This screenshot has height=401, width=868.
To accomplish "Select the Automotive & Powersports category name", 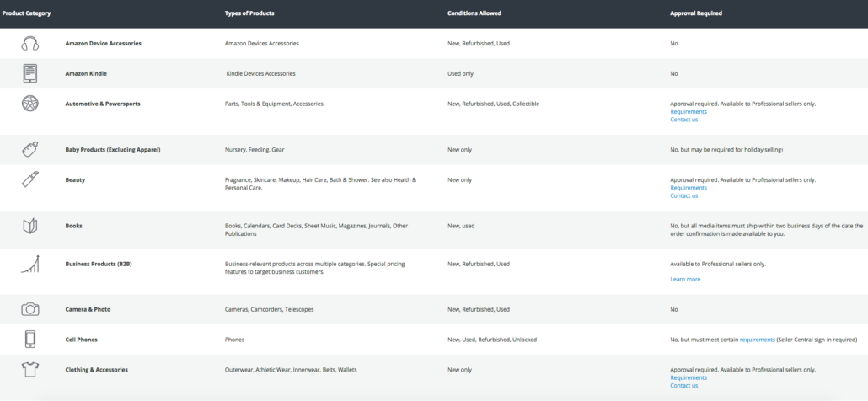I will pos(103,104).
